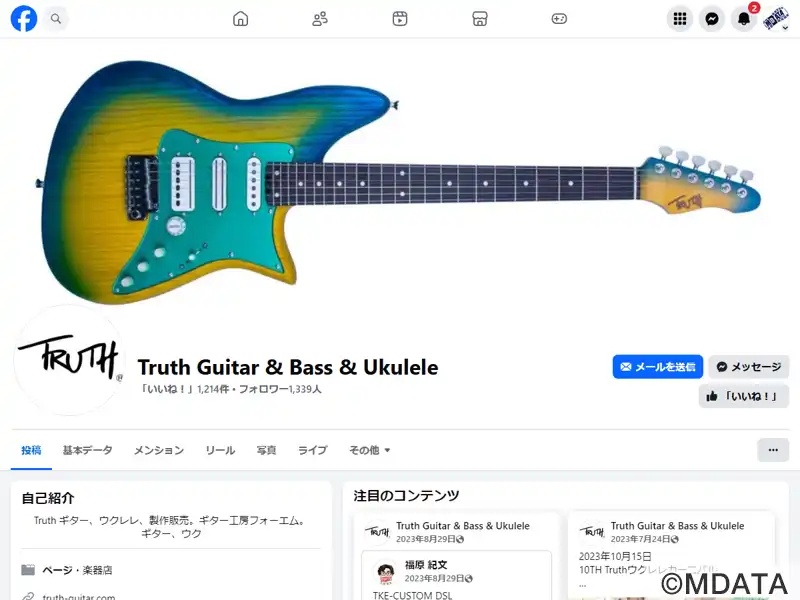Open the notifications bell
The image size is (800, 600).
[744, 19]
